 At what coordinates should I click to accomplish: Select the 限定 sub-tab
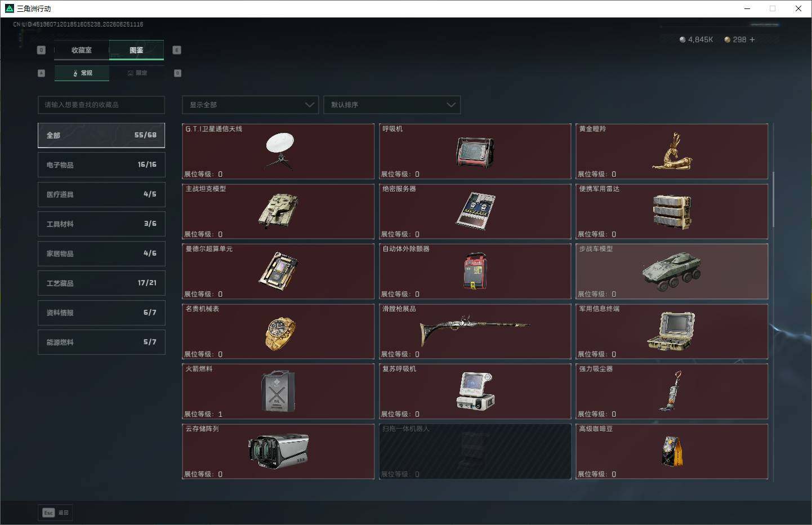click(137, 73)
